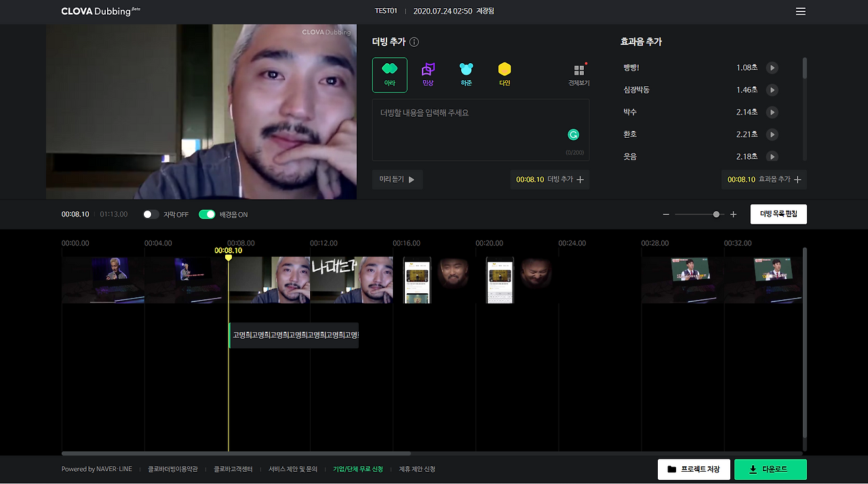This screenshot has height=484, width=868.
Task: Click the 00:24.00 ruler mark
Action: click(572, 243)
